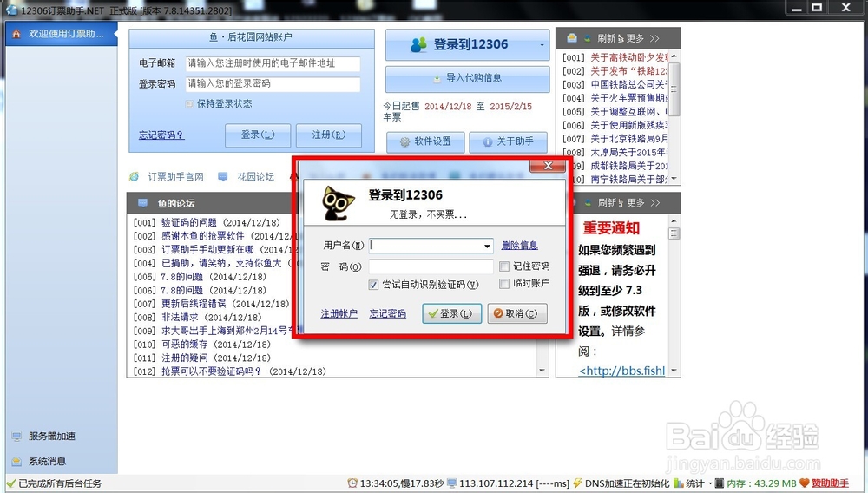Click the cancel icon on 取消 button
Viewport: 868px width, 493px height.
click(x=498, y=313)
